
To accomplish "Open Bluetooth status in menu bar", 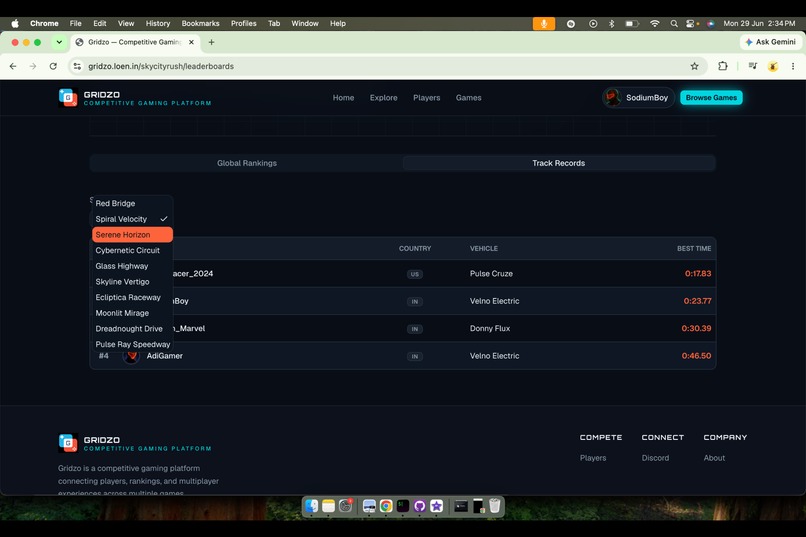I will [611, 24].
